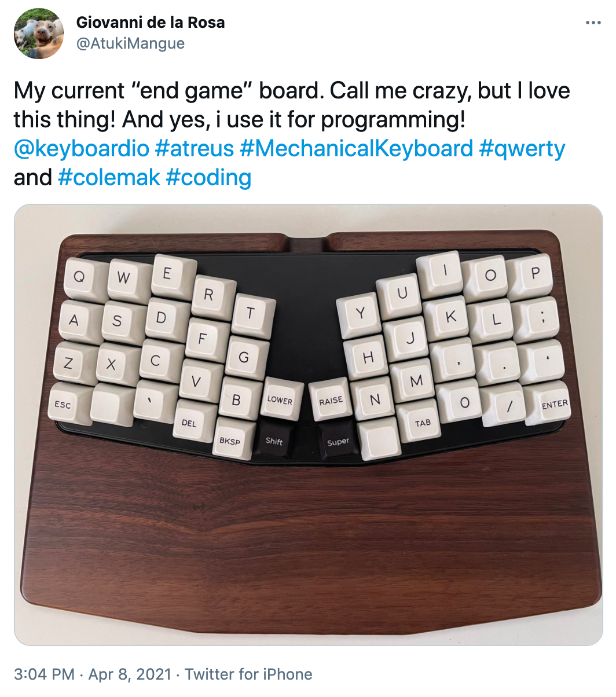Viewport: 616px width, 697px height.
Task: Open the #MechanicalKeyboard hashtag
Action: point(356,148)
